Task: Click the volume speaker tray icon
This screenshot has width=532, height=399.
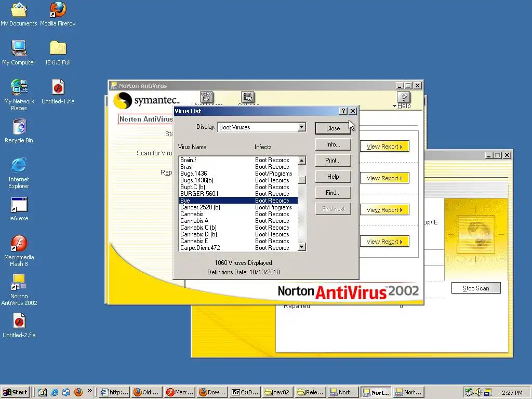Action: [x=478, y=392]
